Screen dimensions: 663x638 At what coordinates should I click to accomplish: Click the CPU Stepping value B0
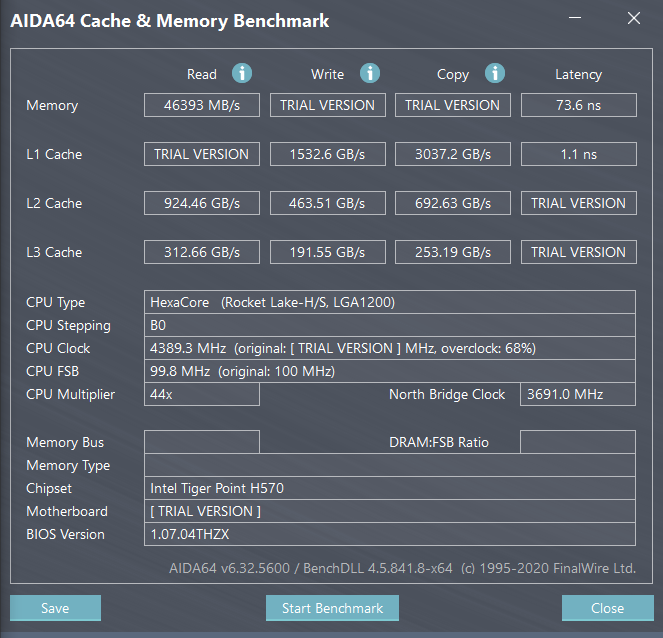point(390,325)
